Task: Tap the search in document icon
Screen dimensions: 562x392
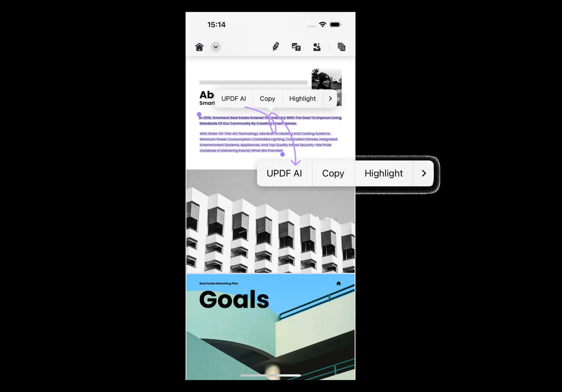Action: (x=342, y=47)
